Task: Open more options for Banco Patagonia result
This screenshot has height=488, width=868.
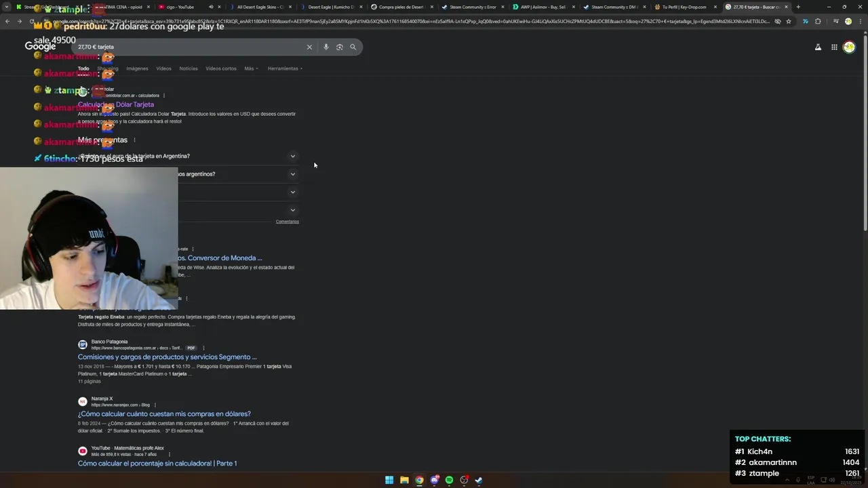Action: click(x=203, y=348)
